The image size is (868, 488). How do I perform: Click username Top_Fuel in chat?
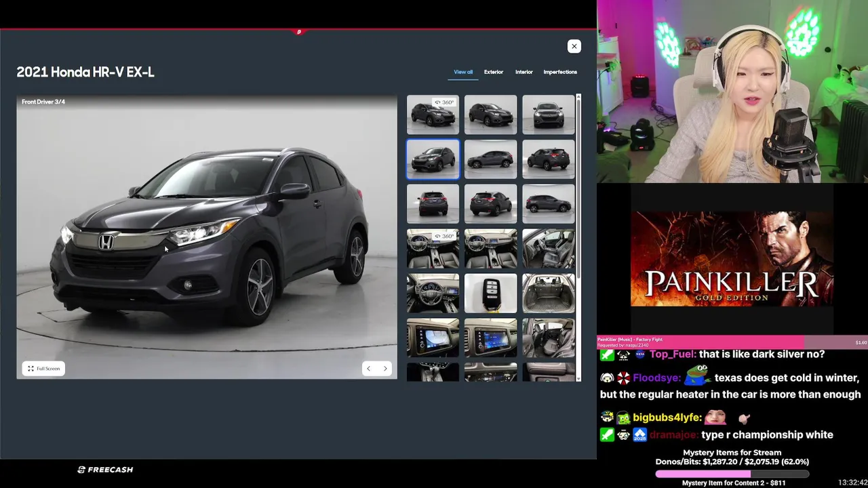(x=671, y=354)
